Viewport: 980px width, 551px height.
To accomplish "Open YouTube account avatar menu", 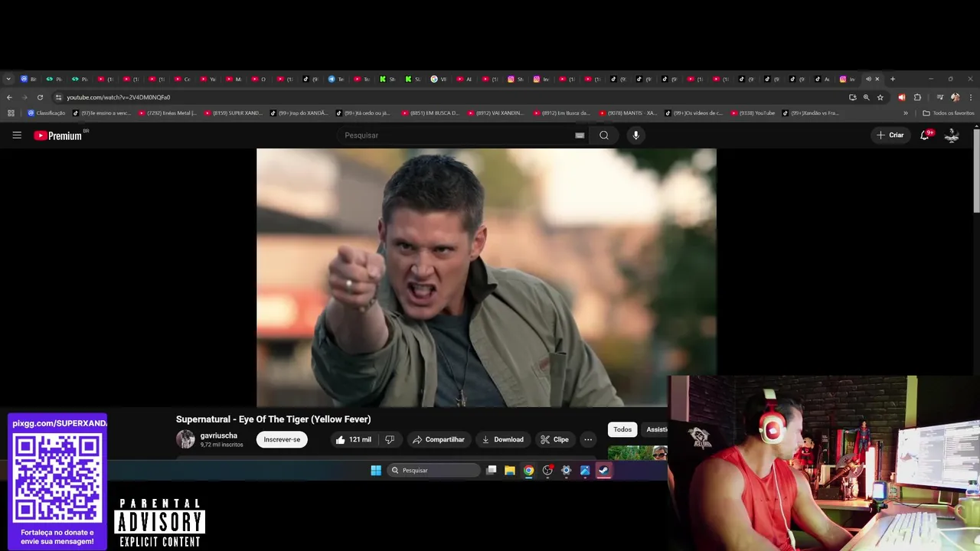I will tap(952, 135).
